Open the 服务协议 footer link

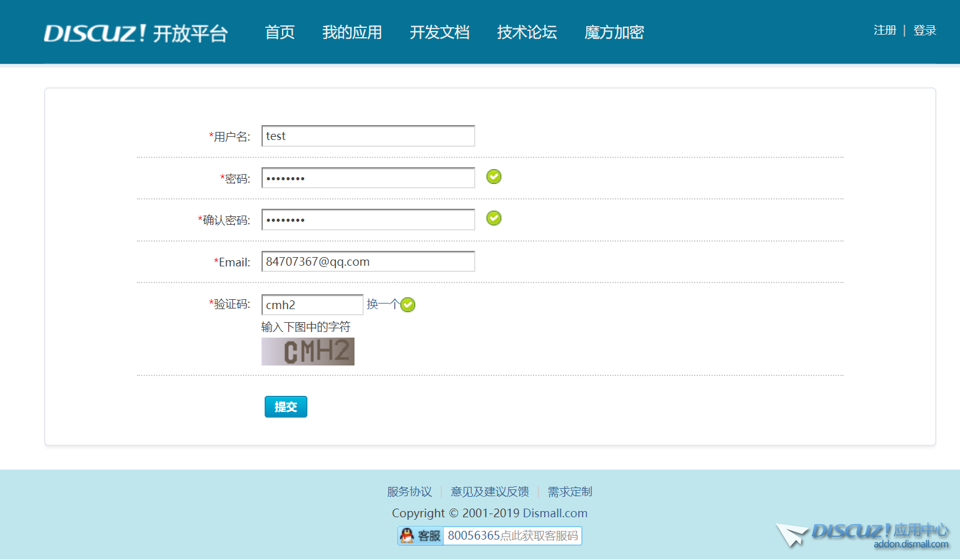[409, 492]
